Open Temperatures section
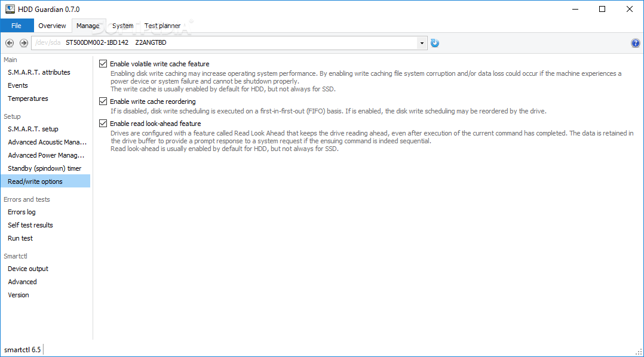This screenshot has height=357, width=644. [28, 99]
